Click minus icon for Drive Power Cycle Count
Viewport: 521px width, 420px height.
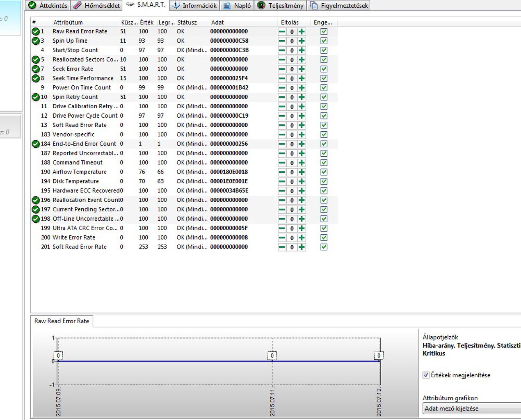coord(282,116)
